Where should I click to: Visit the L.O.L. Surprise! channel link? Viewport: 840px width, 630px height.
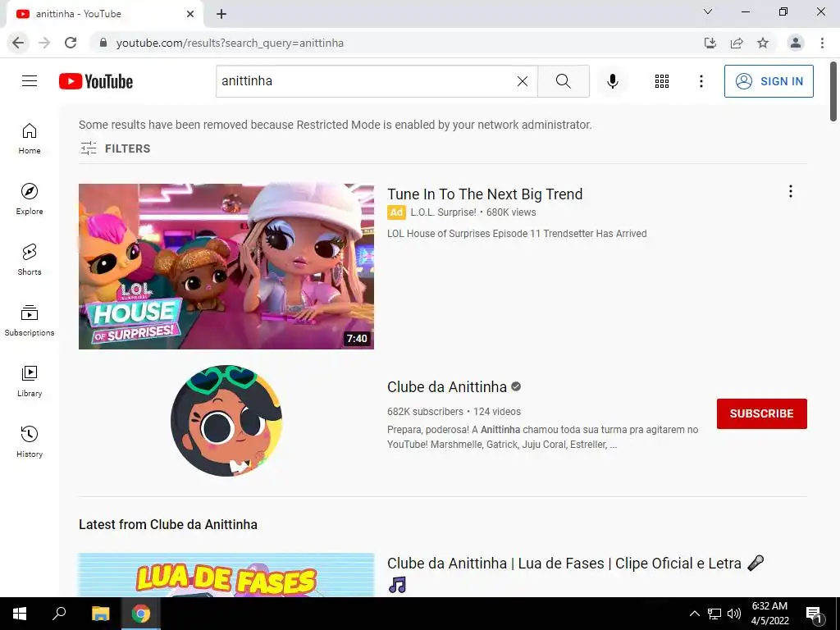point(443,212)
